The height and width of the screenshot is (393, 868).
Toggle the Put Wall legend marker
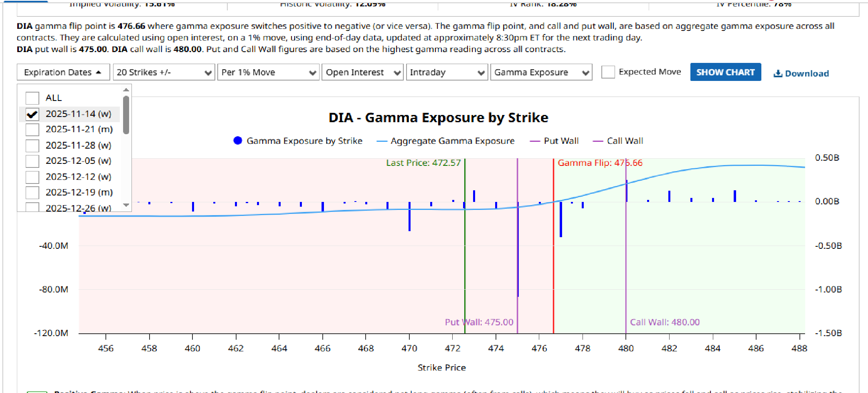[535, 141]
